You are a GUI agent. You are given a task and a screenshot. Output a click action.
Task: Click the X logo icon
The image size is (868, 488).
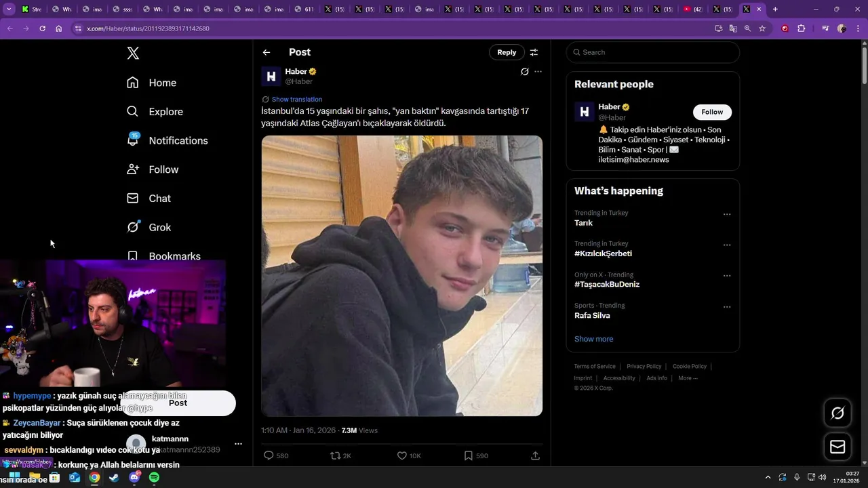(x=133, y=54)
